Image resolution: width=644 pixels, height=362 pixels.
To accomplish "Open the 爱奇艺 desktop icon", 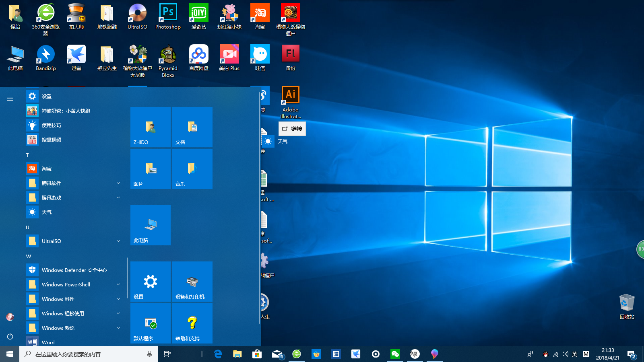I will [x=199, y=17].
